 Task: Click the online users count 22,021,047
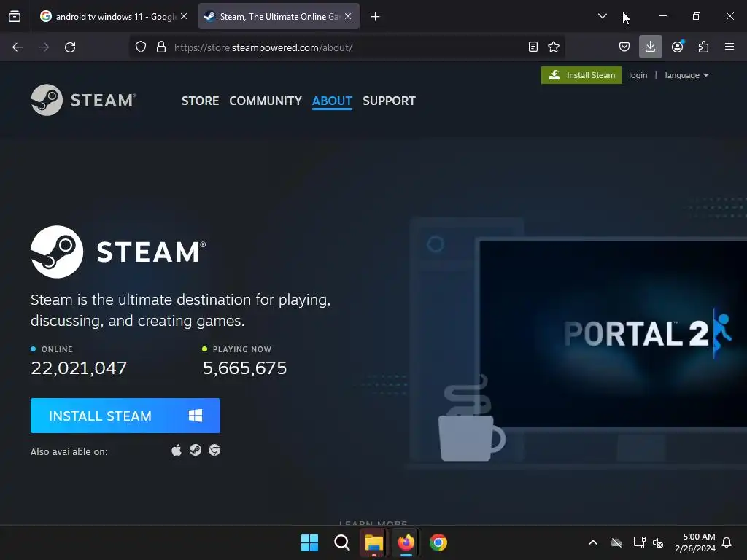coord(79,367)
